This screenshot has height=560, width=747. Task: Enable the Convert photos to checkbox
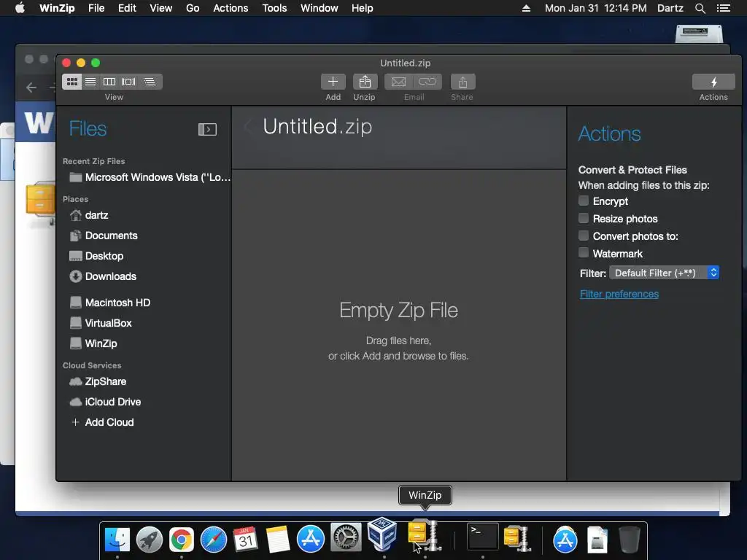(x=584, y=236)
